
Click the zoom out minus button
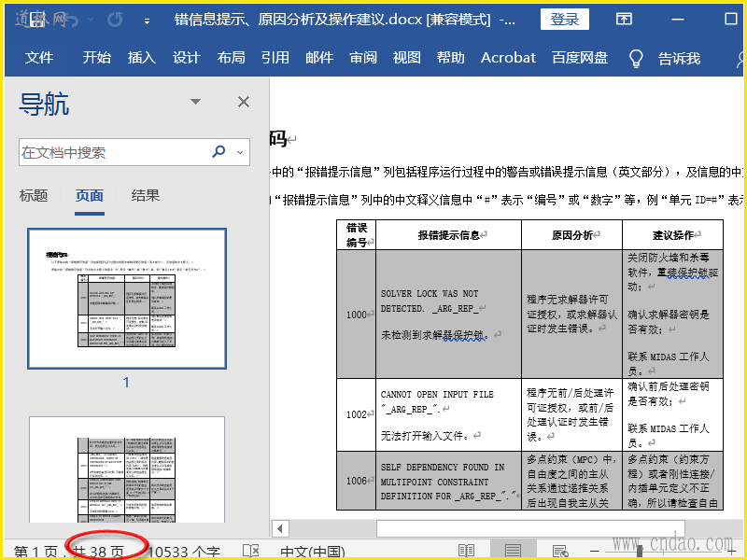point(595,552)
